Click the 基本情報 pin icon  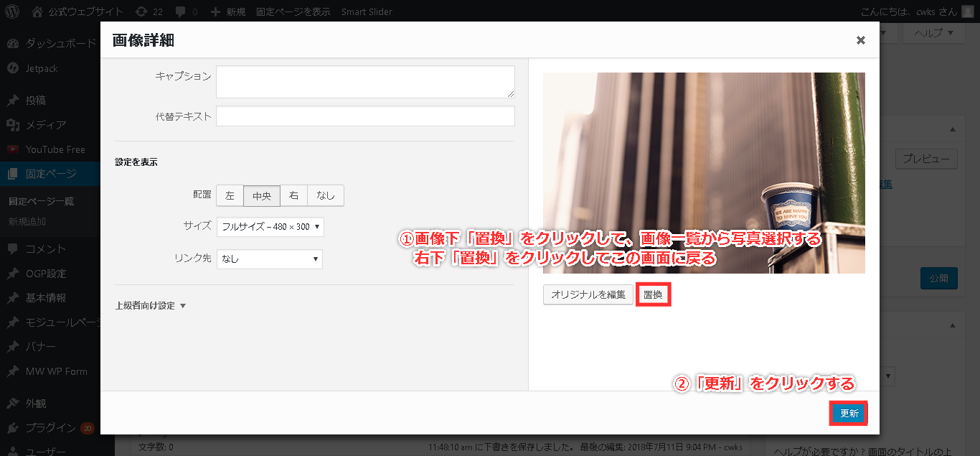point(13,298)
